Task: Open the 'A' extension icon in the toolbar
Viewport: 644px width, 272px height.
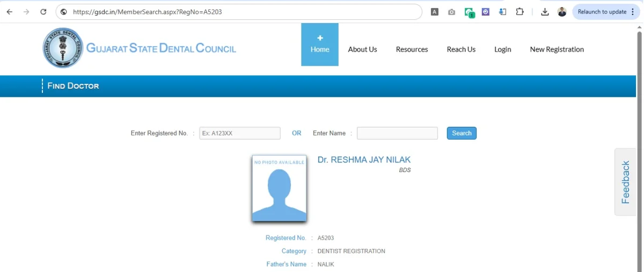Action: [x=435, y=12]
